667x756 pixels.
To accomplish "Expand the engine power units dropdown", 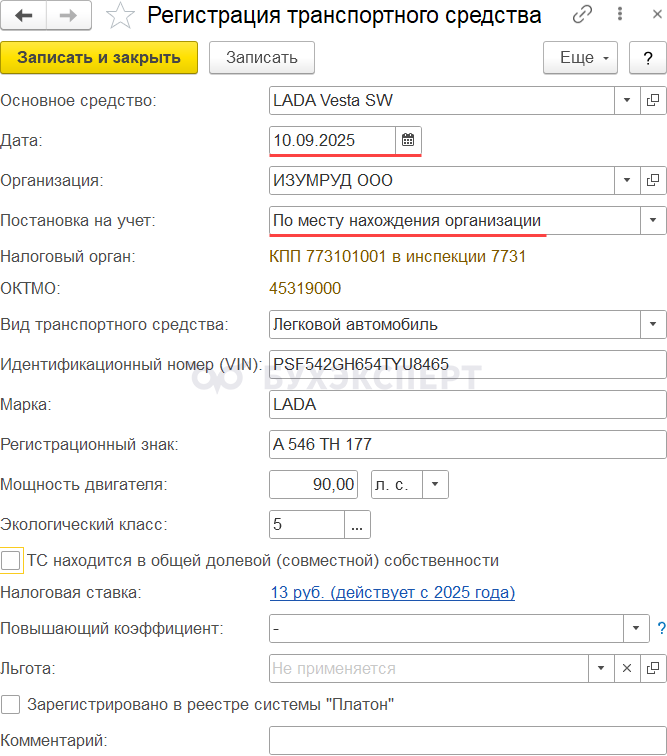I will [435, 484].
